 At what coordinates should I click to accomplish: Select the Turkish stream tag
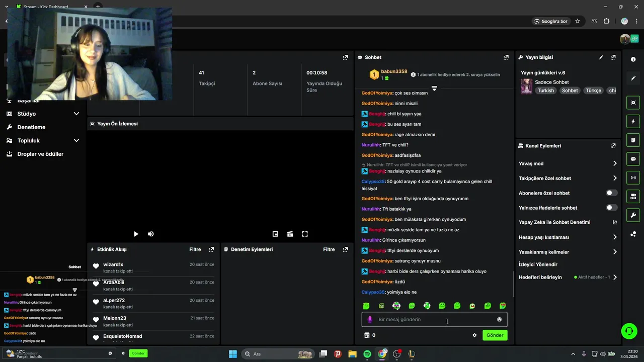click(x=545, y=90)
